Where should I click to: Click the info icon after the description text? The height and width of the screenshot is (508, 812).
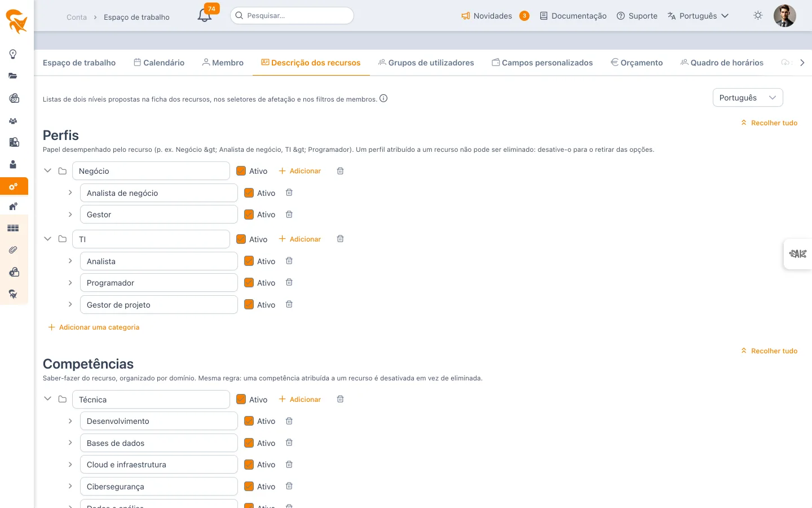(x=383, y=98)
